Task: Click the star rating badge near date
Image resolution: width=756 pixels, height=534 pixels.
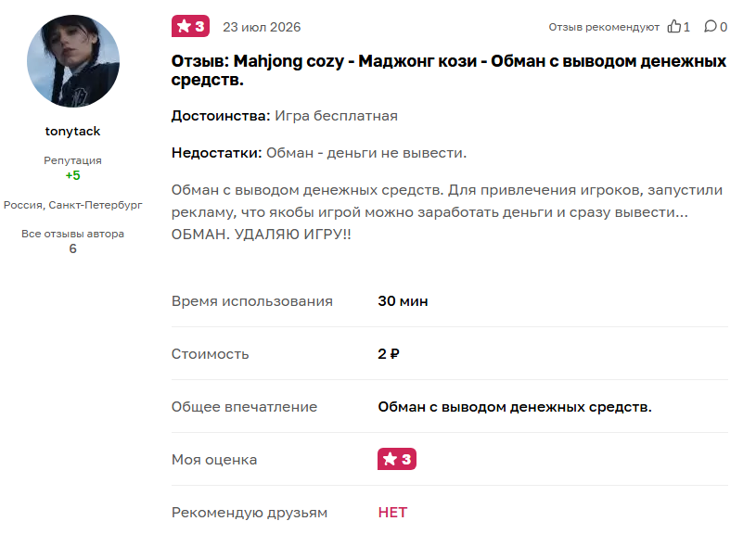Action: click(x=190, y=27)
